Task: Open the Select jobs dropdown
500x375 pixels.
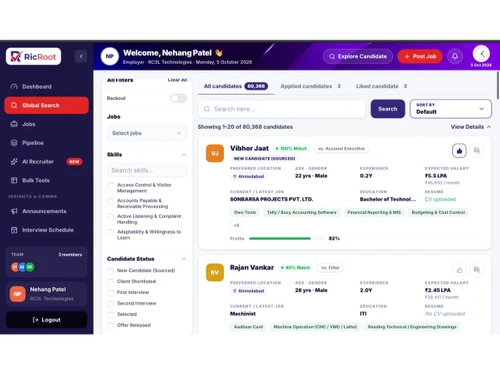Action: coord(147,133)
